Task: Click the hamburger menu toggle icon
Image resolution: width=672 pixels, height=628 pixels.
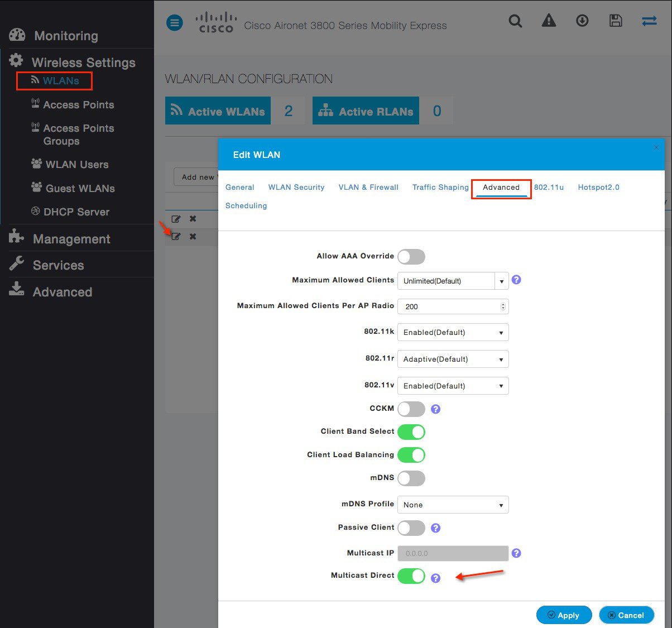Action: tap(175, 23)
